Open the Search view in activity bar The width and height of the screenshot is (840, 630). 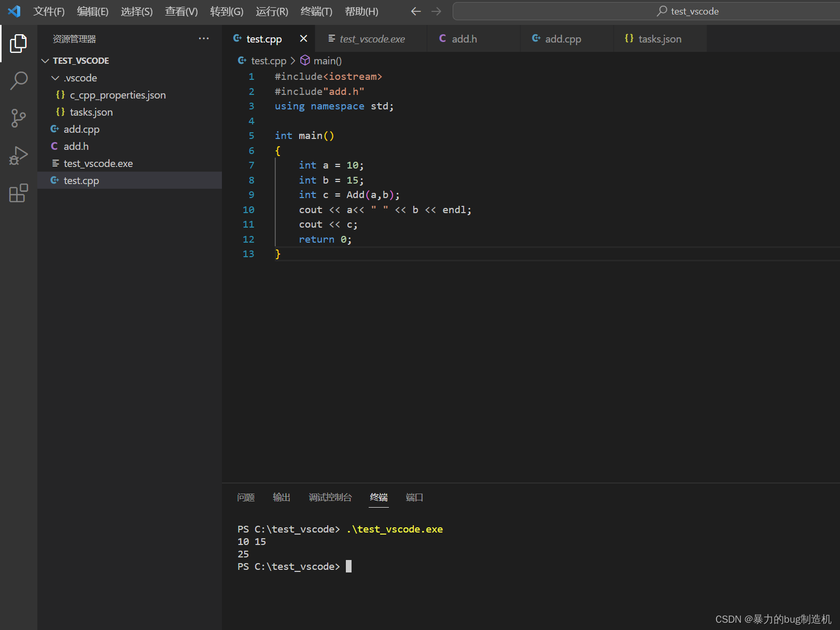tap(19, 81)
